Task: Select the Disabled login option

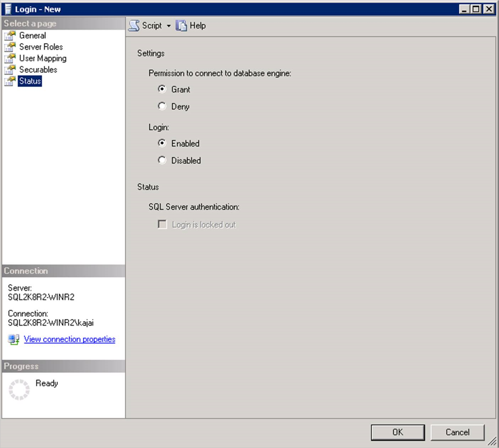Action: (162, 160)
